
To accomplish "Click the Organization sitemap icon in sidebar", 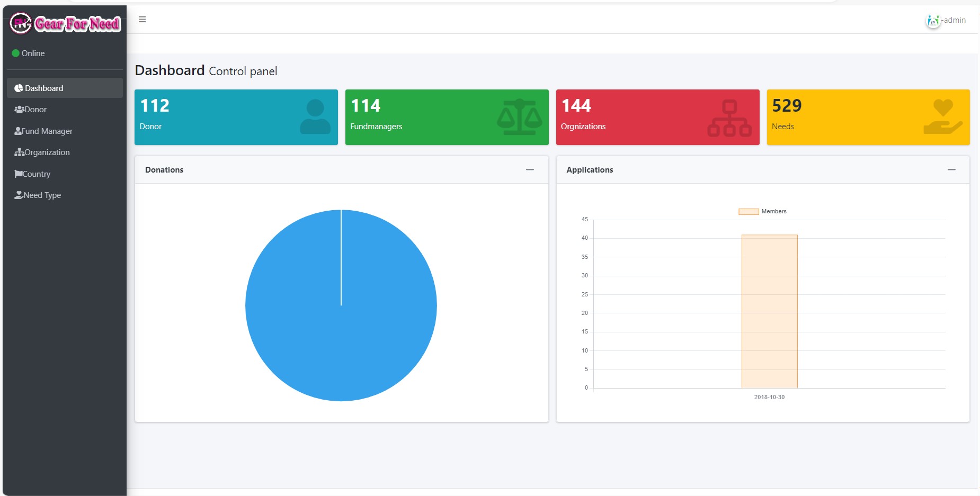I will click(x=19, y=152).
